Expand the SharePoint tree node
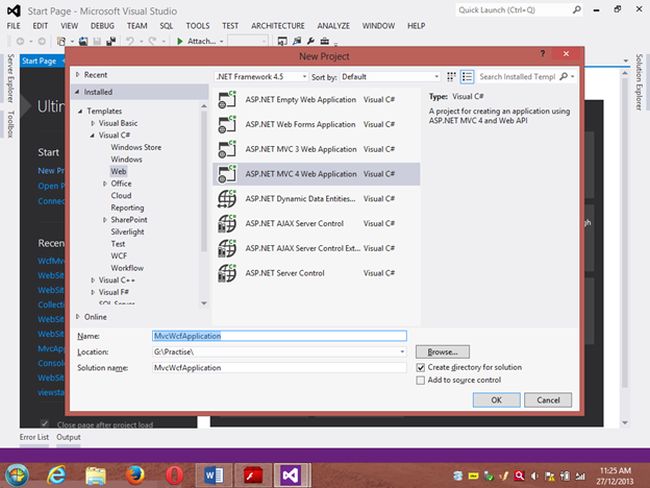This screenshot has height=488, width=650. point(105,220)
